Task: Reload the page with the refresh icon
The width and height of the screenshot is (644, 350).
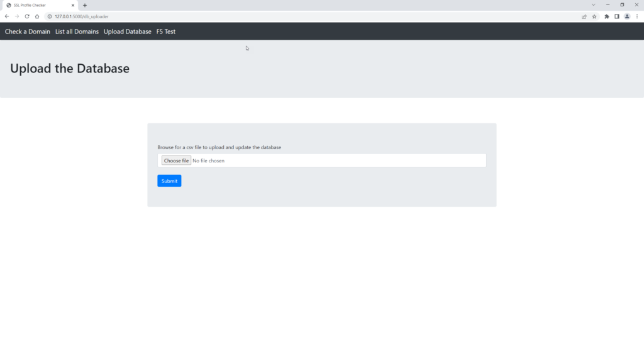Action: [27, 16]
